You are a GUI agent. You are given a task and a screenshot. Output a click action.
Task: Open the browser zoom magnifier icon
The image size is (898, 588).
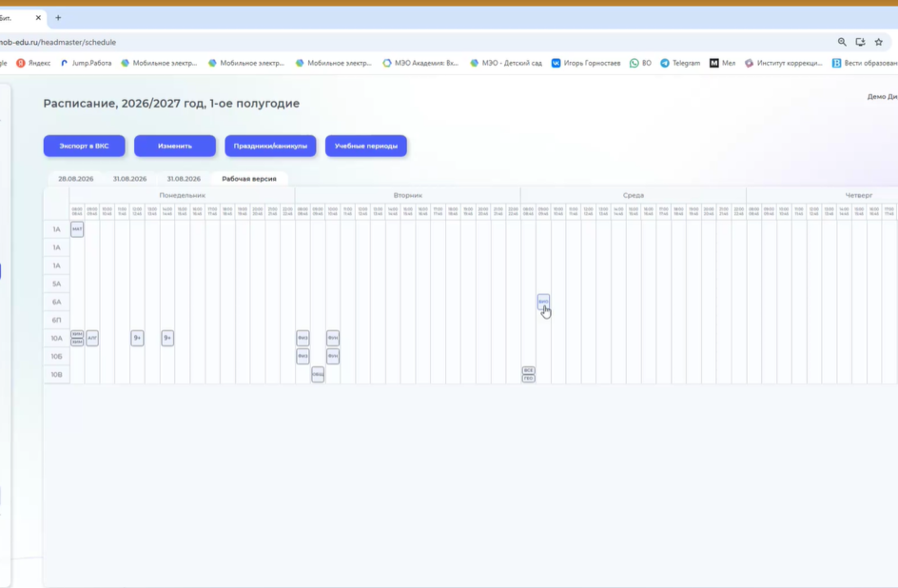click(842, 42)
